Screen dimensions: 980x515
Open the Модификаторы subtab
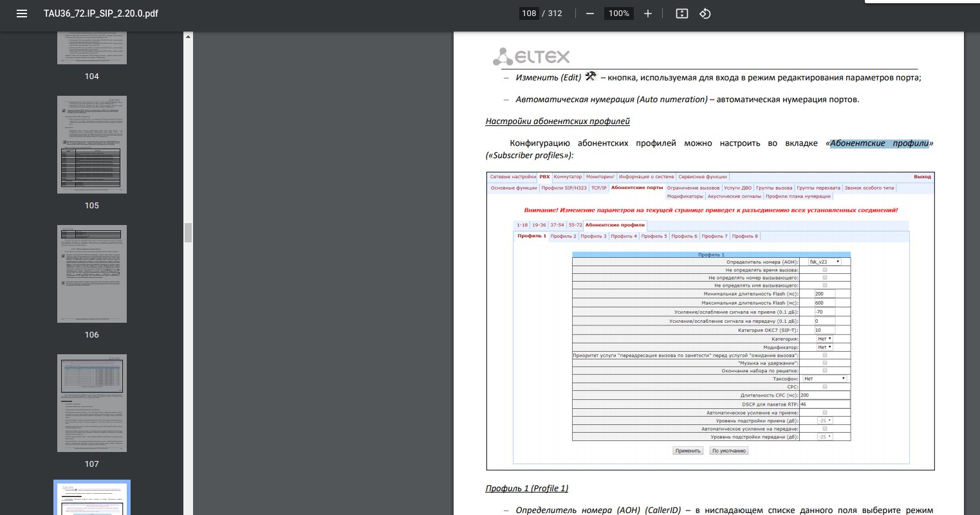(685, 196)
